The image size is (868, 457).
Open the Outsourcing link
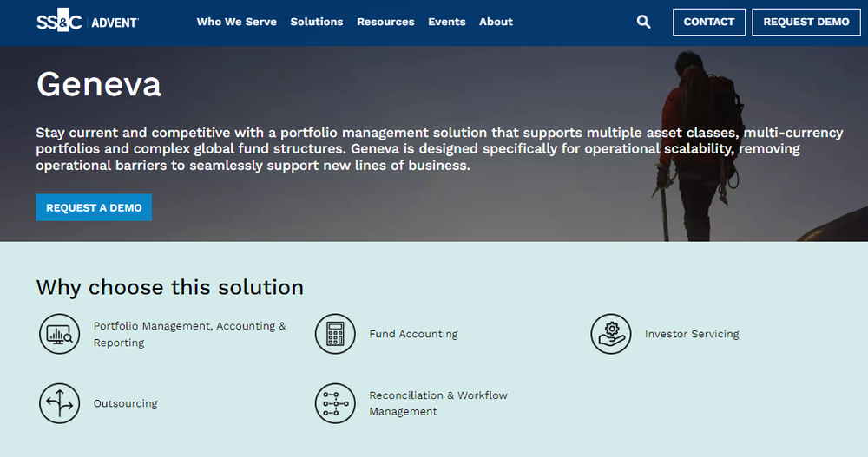pos(125,403)
